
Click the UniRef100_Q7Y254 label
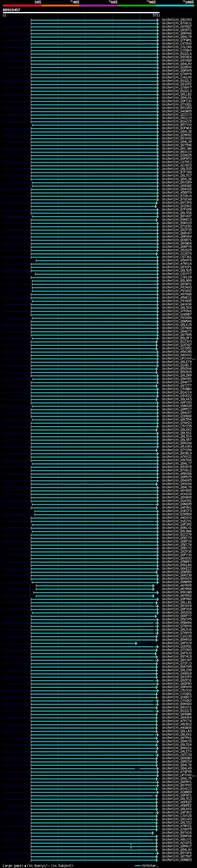click(x=176, y=450)
